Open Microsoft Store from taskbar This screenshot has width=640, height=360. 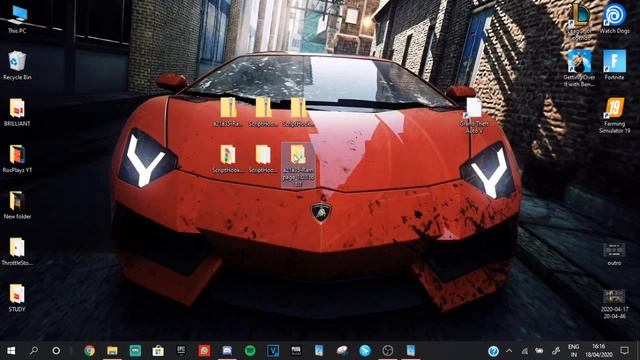click(x=158, y=350)
